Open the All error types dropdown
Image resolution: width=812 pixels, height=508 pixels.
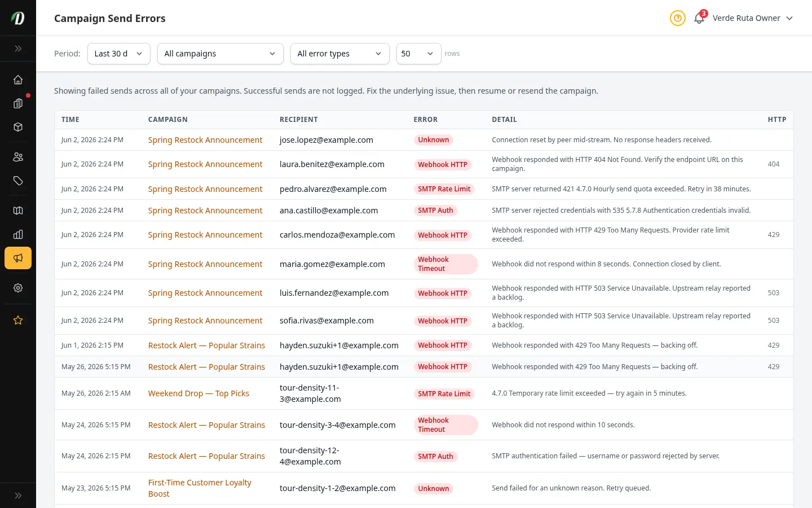click(339, 54)
